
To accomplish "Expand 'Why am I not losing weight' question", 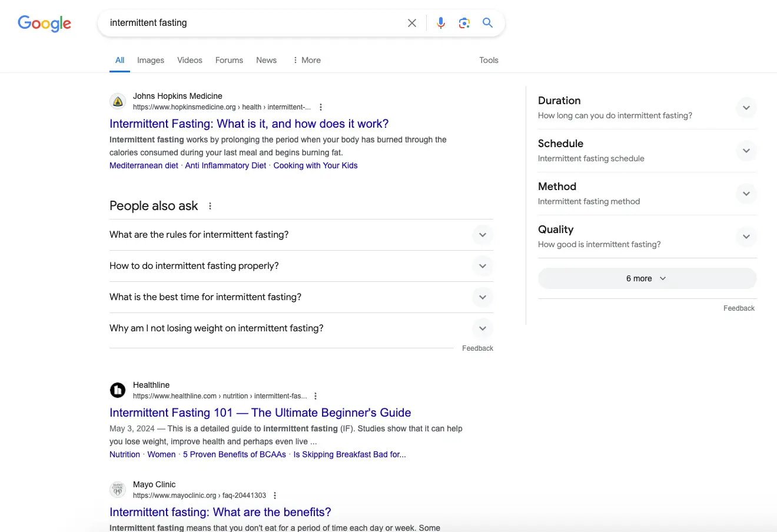I will [301, 328].
